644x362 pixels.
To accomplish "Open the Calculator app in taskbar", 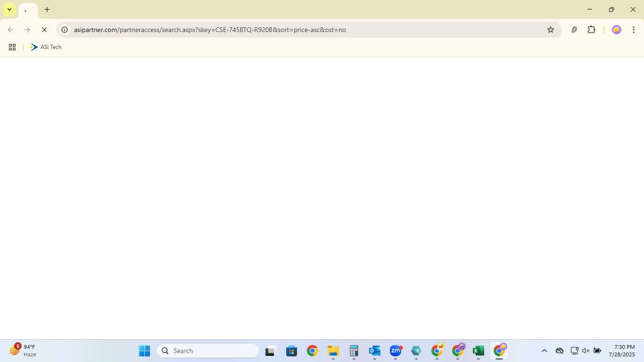I will click(x=354, y=351).
